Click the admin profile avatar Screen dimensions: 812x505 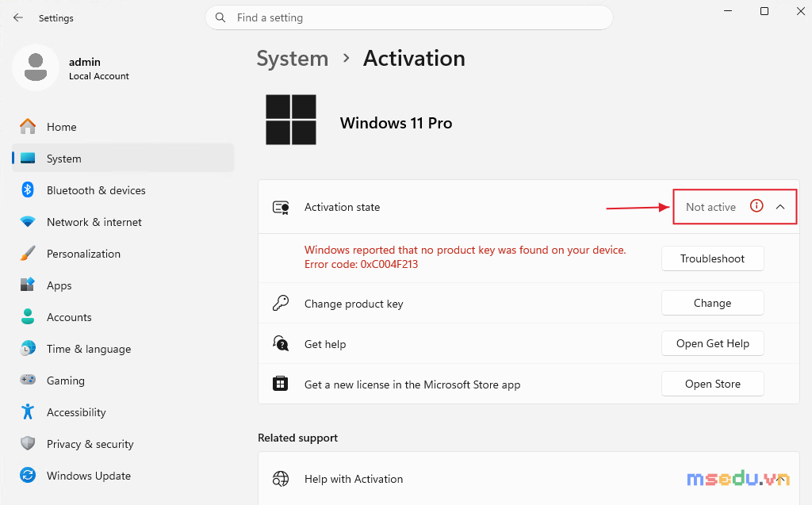36,67
